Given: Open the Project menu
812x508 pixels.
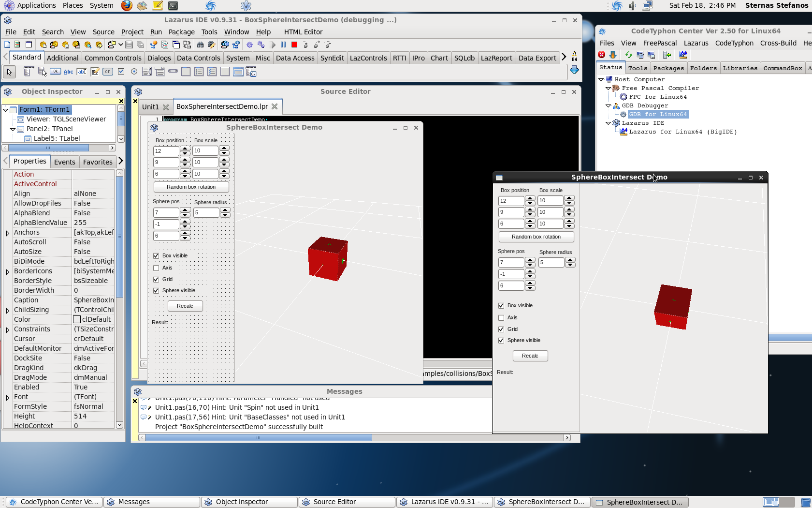Looking at the screenshot, I should [x=132, y=32].
